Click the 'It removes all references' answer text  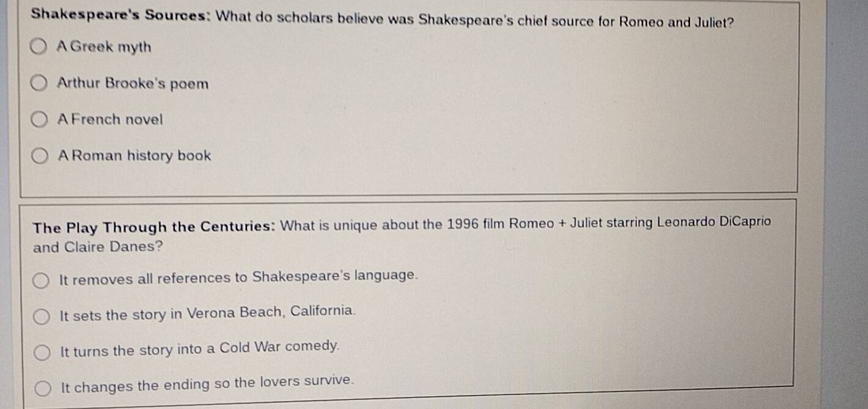coord(238,278)
